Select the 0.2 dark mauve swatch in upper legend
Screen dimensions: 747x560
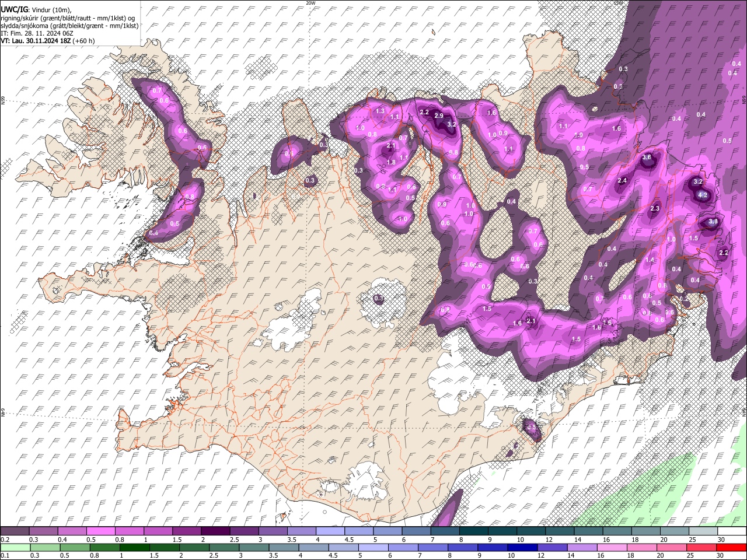(x=15, y=531)
